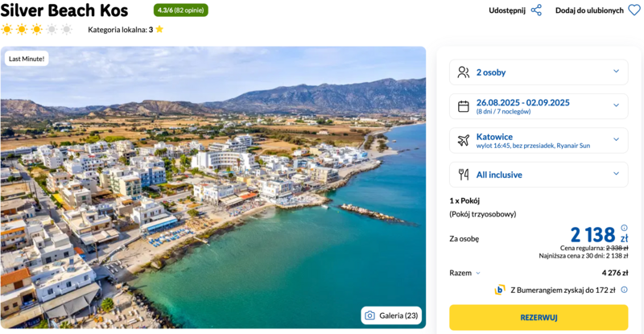This screenshot has width=644, height=334.
Task: Click the heart icon to add favorites
Action: (634, 10)
